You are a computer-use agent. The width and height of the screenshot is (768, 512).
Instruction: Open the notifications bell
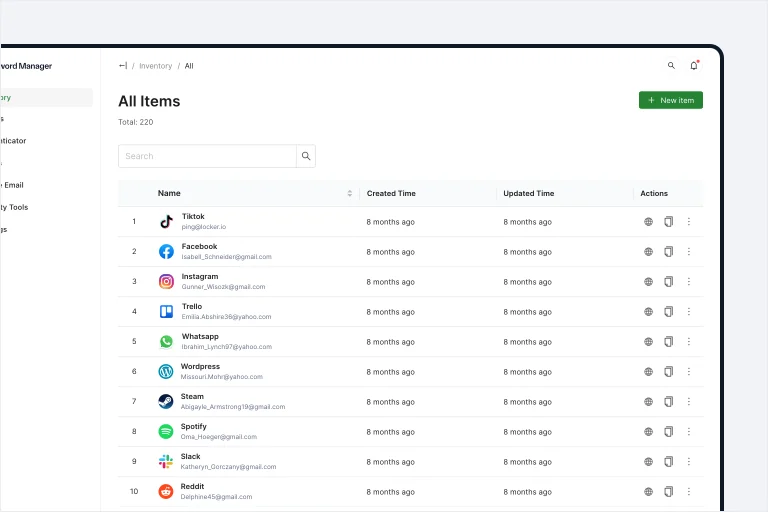pos(694,65)
